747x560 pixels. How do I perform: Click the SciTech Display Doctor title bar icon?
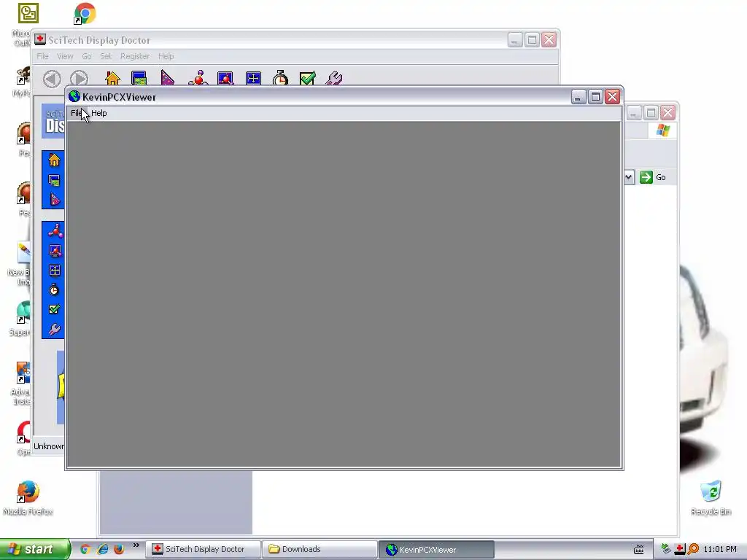(40, 39)
